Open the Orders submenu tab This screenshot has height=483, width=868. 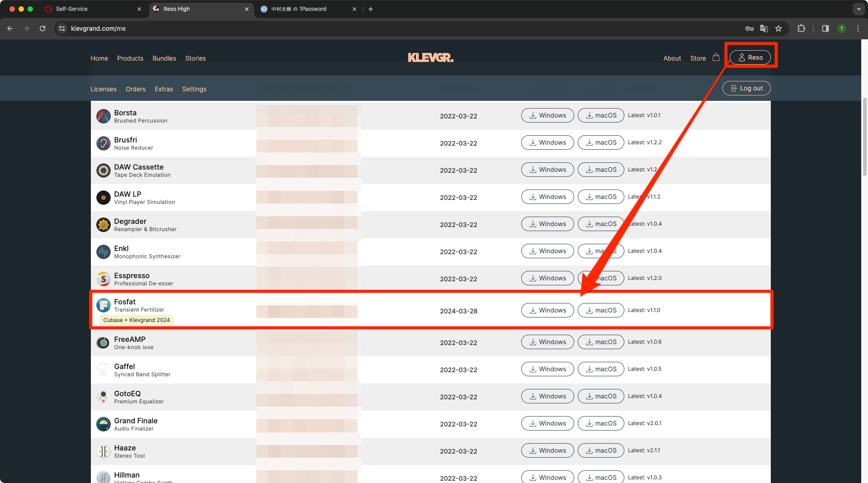[136, 89]
